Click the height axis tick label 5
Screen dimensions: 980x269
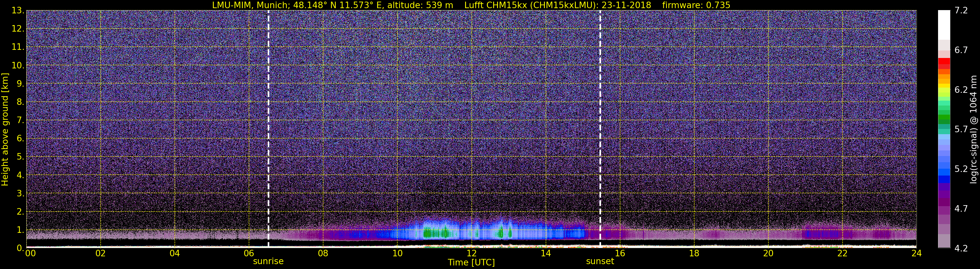20,157
